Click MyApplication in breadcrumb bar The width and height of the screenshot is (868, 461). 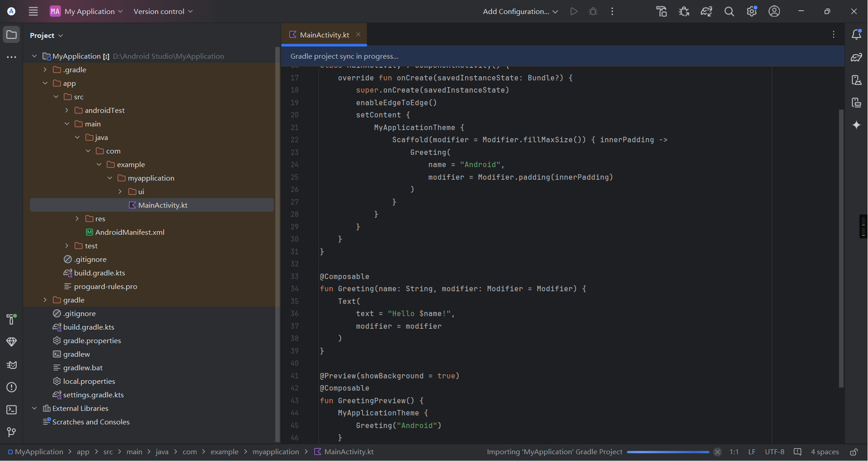(35, 452)
